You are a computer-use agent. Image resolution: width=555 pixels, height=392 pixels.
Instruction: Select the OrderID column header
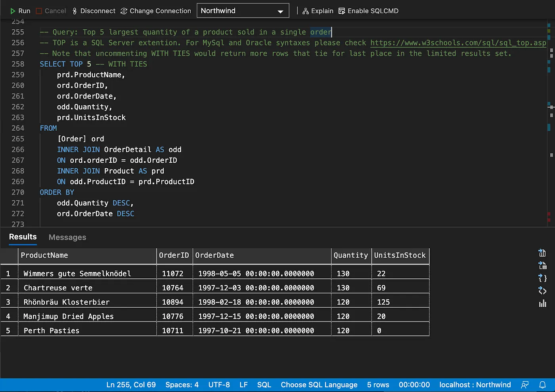pos(174,256)
